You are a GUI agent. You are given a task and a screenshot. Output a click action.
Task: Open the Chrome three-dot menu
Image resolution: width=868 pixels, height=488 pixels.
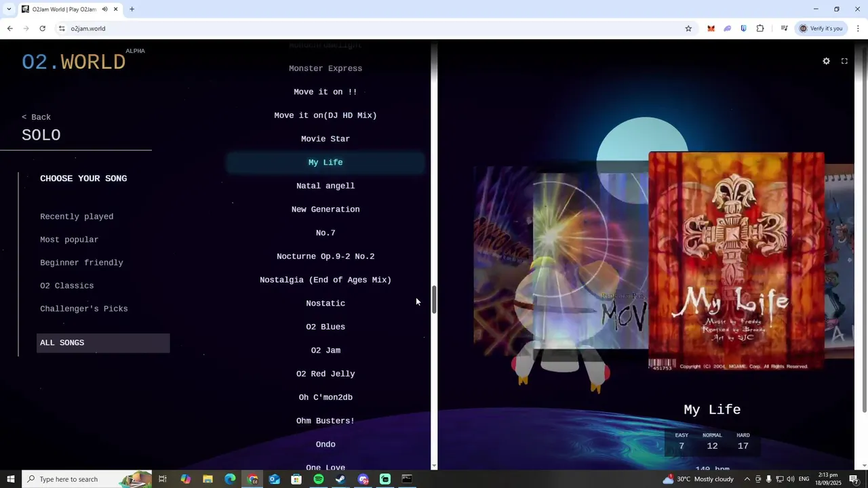click(x=858, y=28)
